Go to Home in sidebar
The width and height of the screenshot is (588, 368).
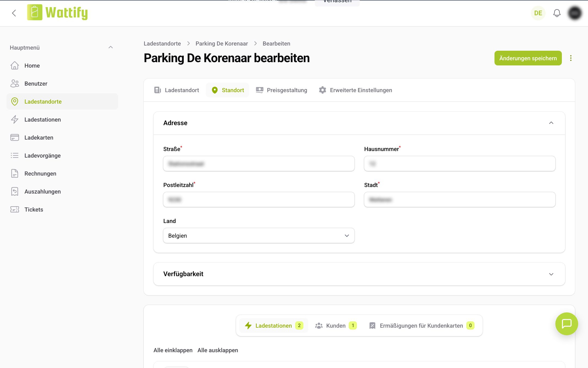(62, 65)
